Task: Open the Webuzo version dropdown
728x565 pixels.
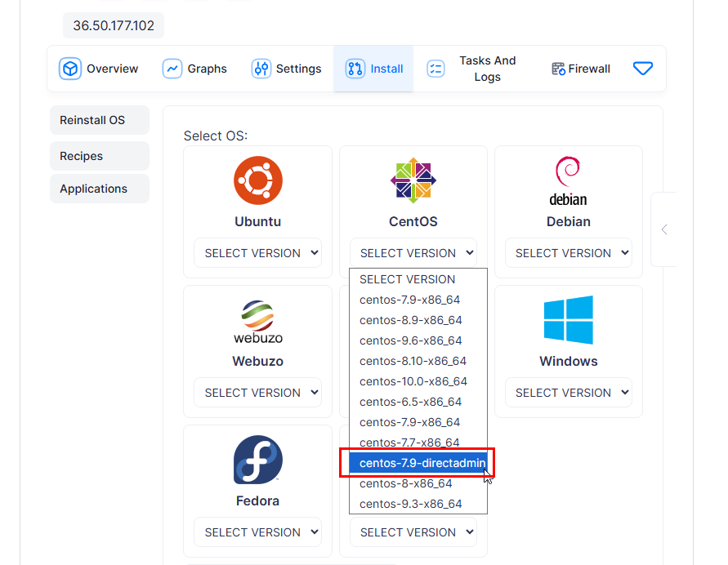Action: click(x=258, y=393)
